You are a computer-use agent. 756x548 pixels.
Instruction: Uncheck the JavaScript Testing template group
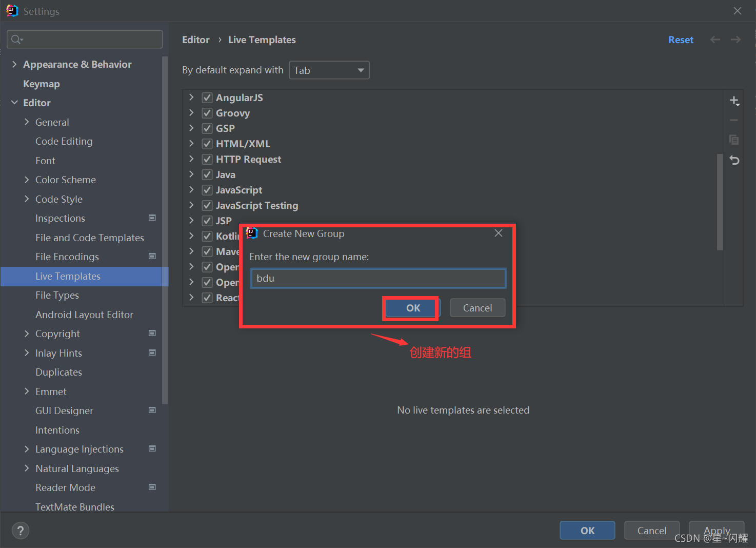(x=207, y=205)
